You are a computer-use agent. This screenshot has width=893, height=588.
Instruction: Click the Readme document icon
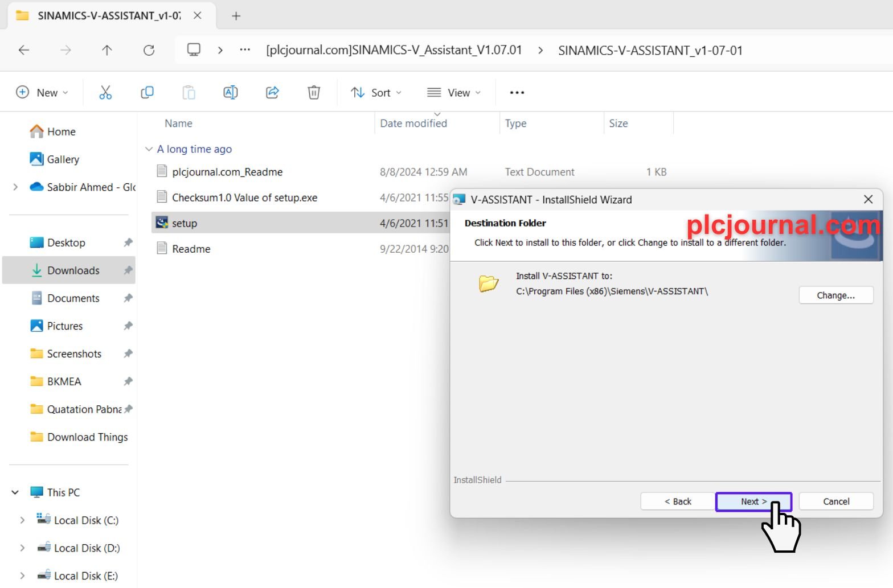(x=162, y=248)
